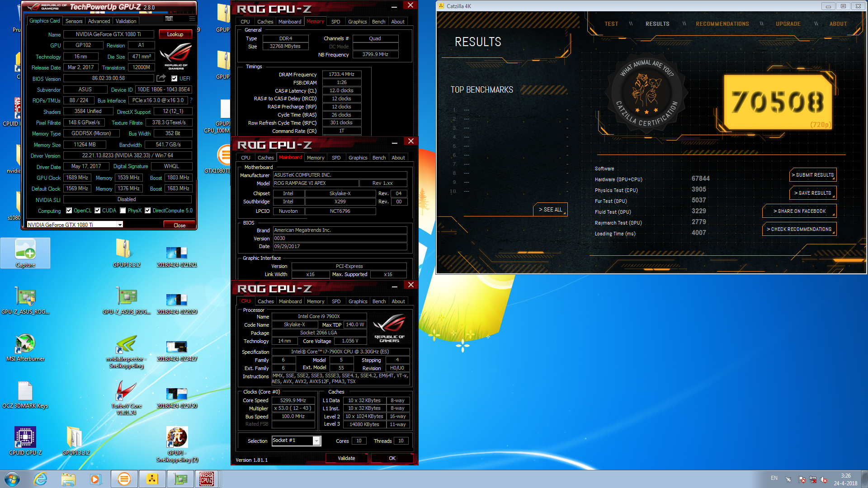Image resolution: width=868 pixels, height=488 pixels.
Task: Click the jet plane tray icon
Action: 788,479
